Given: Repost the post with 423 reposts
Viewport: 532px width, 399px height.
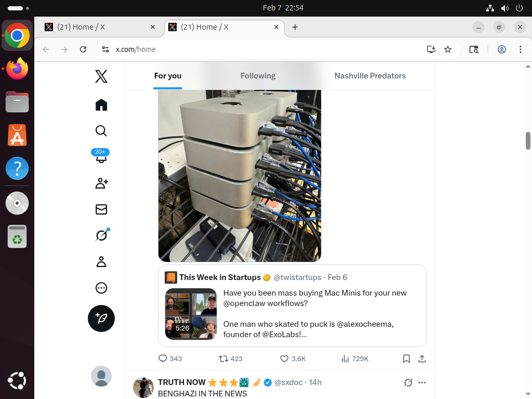Looking at the screenshot, I should tap(223, 358).
